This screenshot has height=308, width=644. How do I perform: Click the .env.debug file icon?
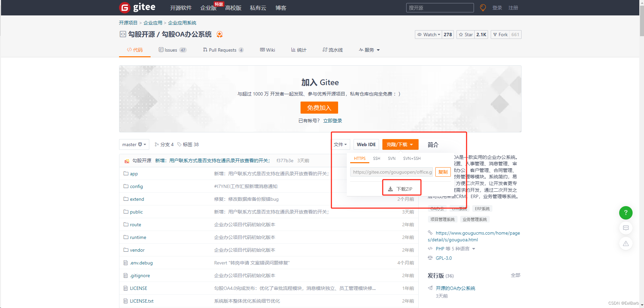point(126,263)
